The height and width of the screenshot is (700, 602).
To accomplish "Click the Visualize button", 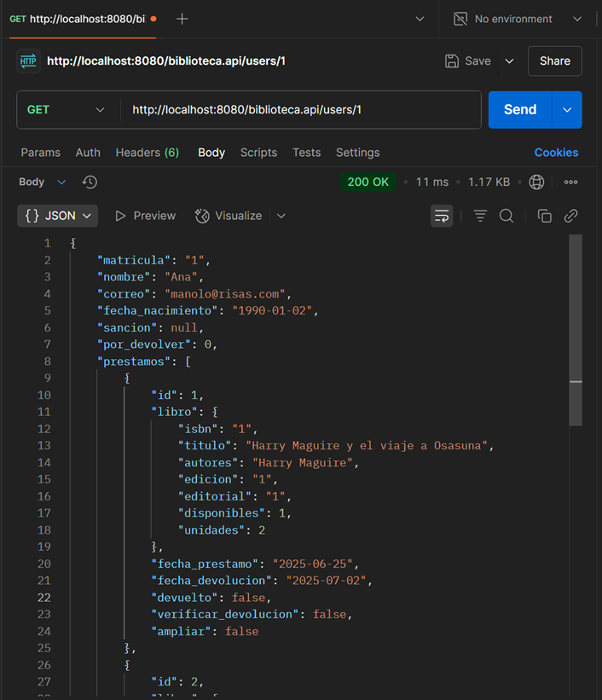I will pyautogui.click(x=229, y=216).
